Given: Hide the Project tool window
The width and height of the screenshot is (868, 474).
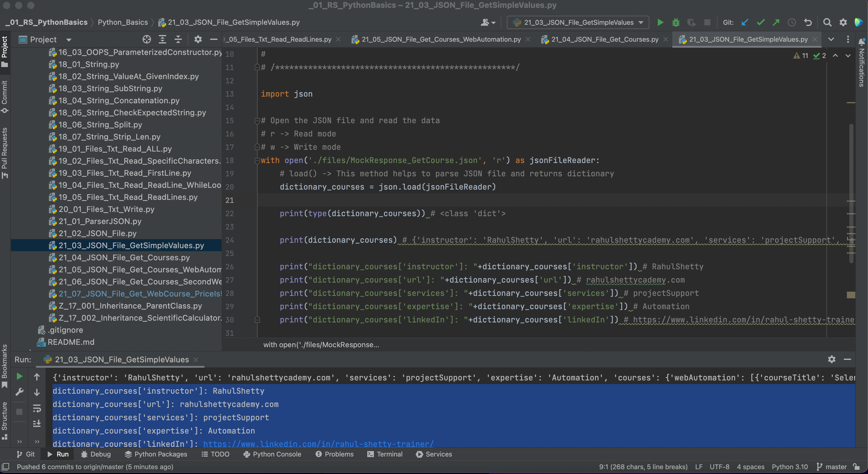Looking at the screenshot, I should 214,40.
